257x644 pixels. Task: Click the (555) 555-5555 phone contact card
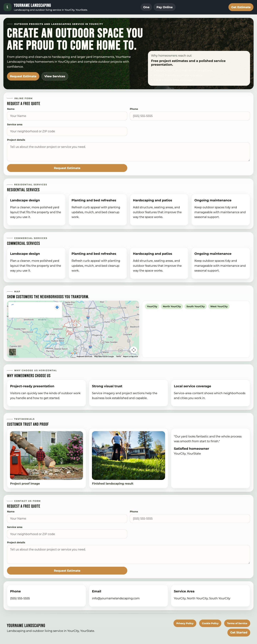pyautogui.click(x=46, y=595)
